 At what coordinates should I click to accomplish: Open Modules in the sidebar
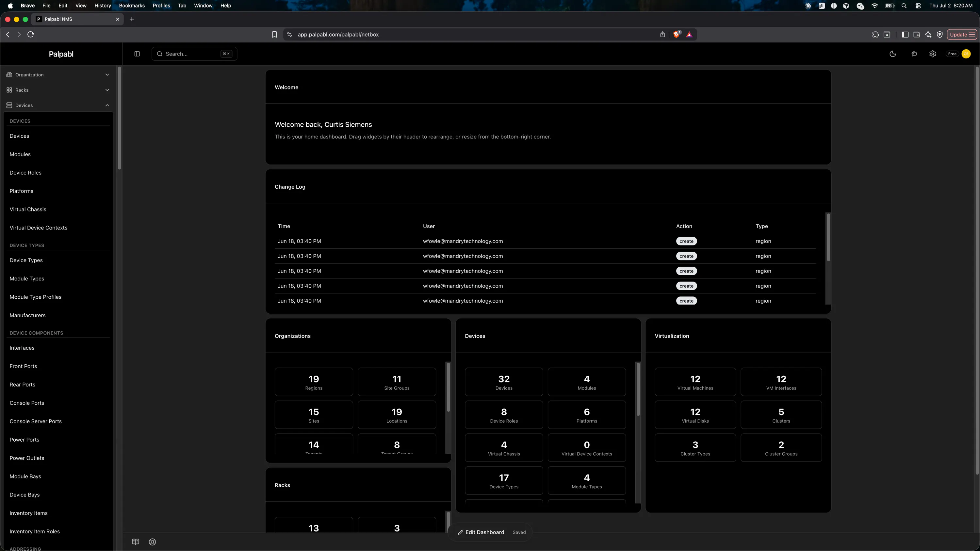click(20, 154)
